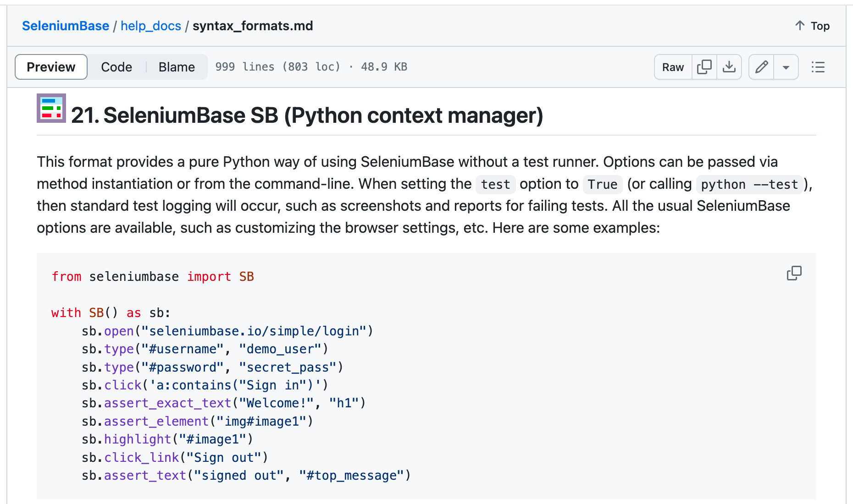Click the sb.assert_exact_text "Welcome!" line

pos(224,403)
